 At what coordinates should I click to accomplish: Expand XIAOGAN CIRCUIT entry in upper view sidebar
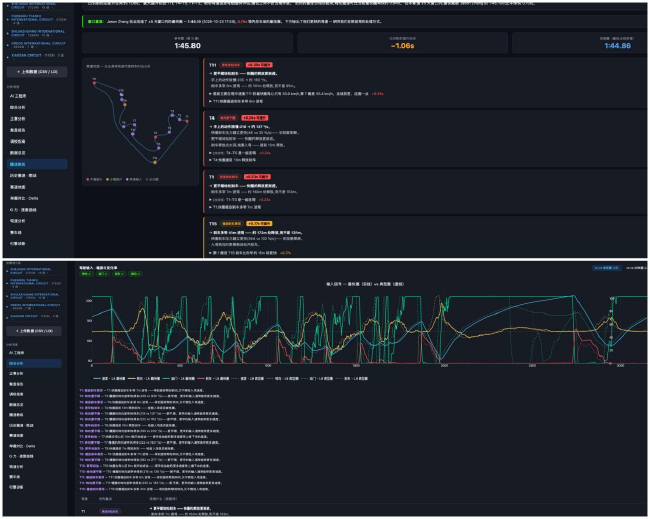[36, 55]
